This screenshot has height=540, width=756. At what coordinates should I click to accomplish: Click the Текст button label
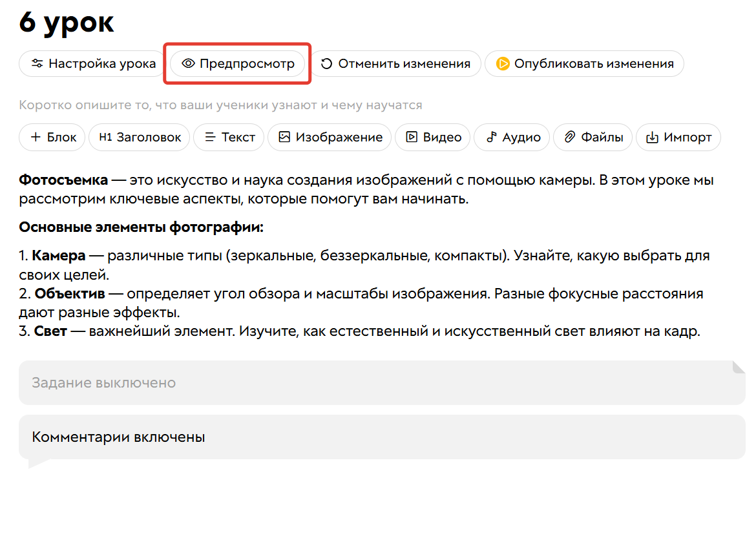click(238, 138)
